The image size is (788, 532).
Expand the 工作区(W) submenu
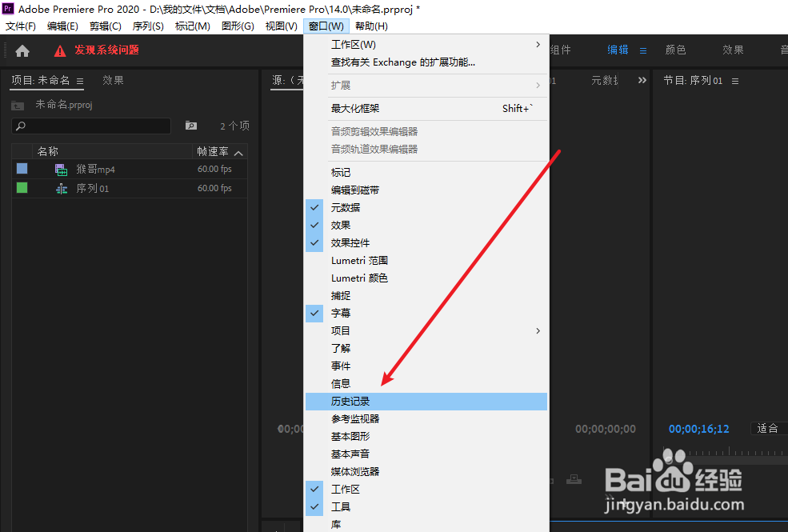click(x=426, y=44)
